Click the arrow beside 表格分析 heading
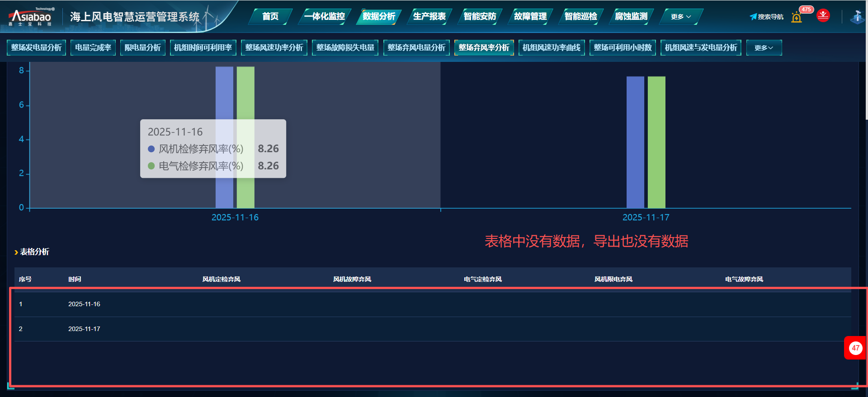Screen dimensions: 868x397 click(x=16, y=252)
